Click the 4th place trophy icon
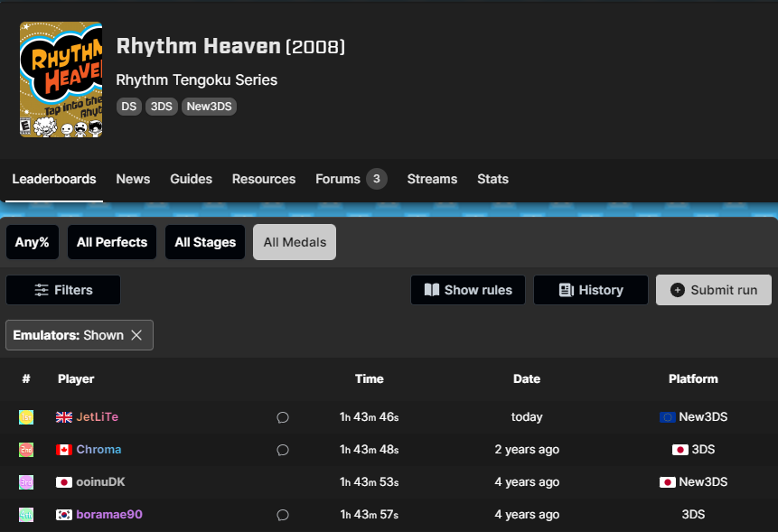Screen dimensions: 778x532 [x=26, y=515]
